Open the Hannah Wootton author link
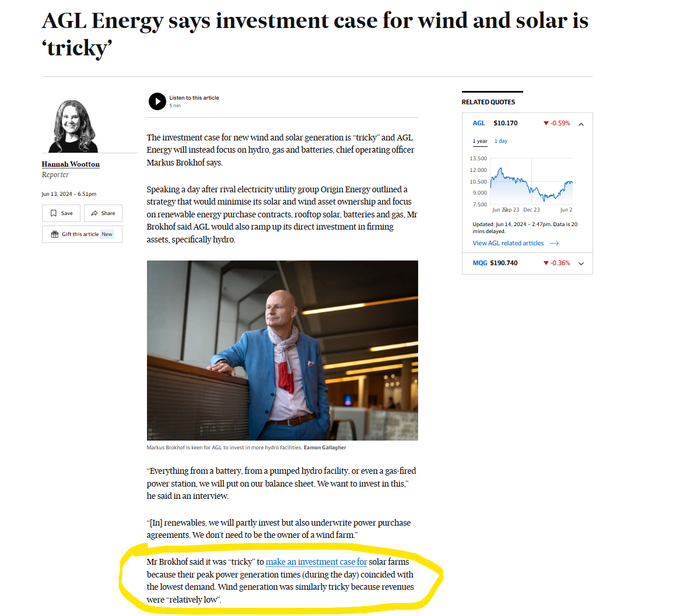The height and width of the screenshot is (616, 694). [71, 164]
